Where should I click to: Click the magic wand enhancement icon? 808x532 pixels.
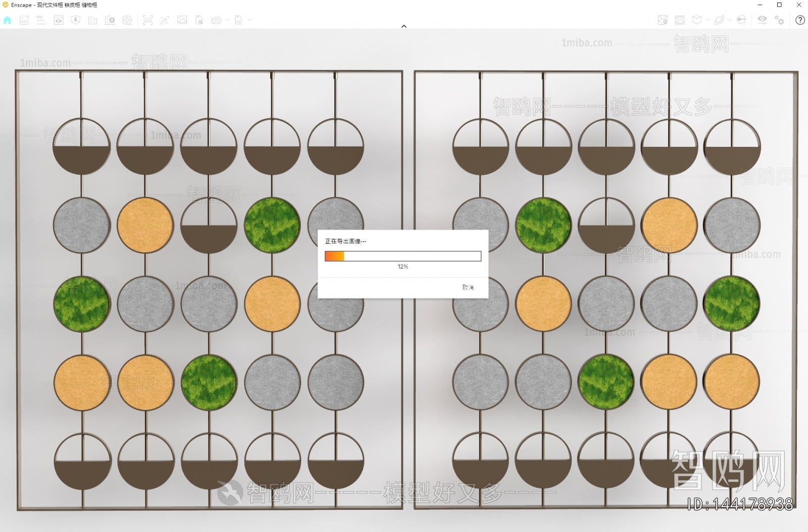165,20
